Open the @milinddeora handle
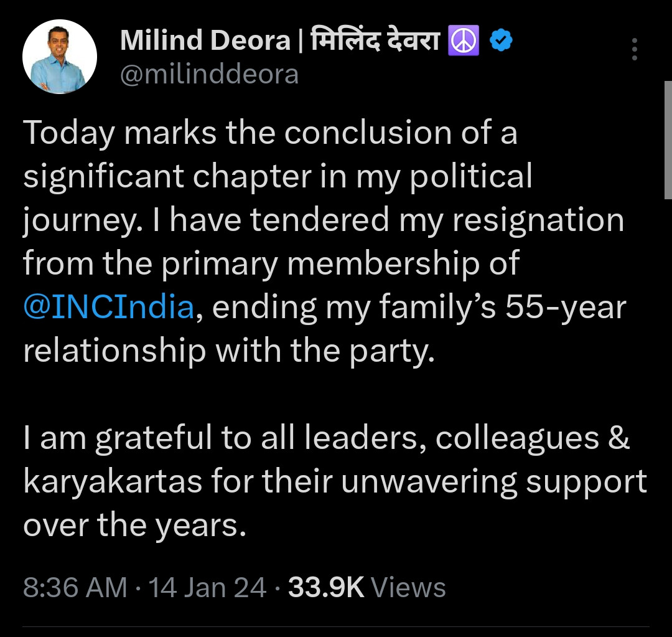The image size is (672, 637). [209, 75]
